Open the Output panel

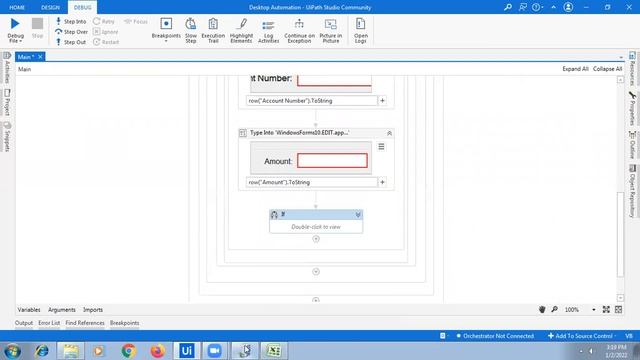click(x=24, y=323)
